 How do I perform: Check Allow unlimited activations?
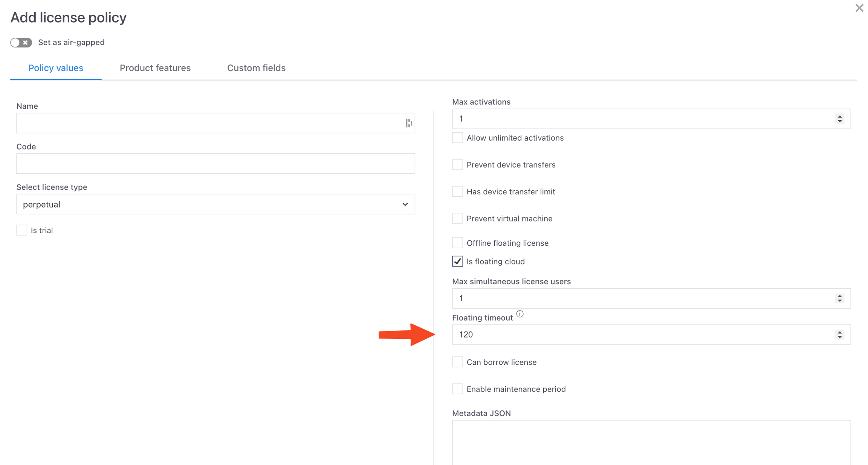tap(457, 138)
